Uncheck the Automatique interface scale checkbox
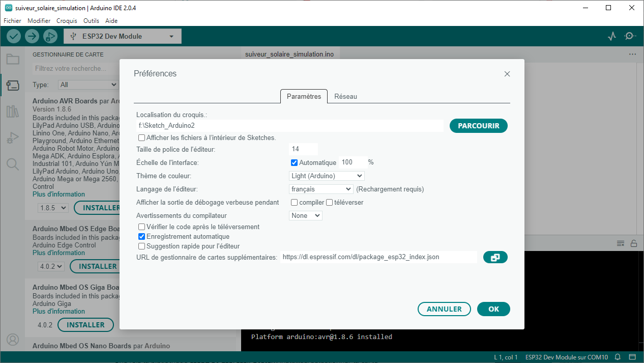644x363 pixels. pyautogui.click(x=294, y=163)
